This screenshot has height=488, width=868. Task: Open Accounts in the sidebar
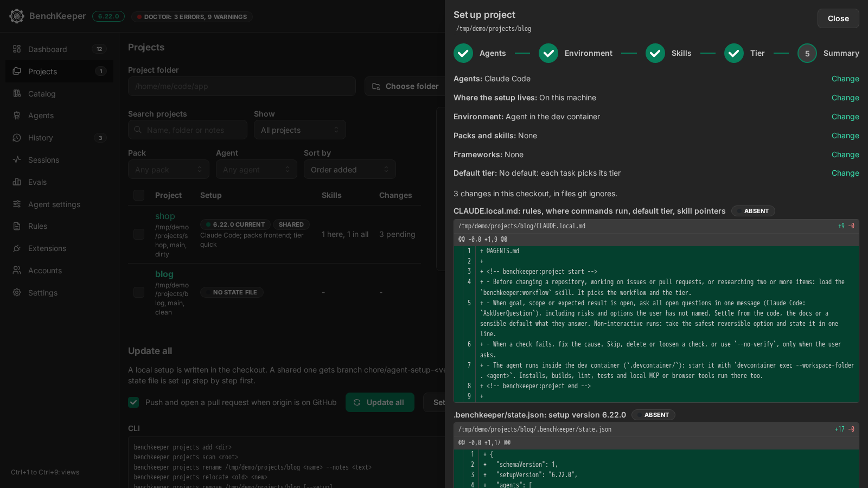click(60, 270)
